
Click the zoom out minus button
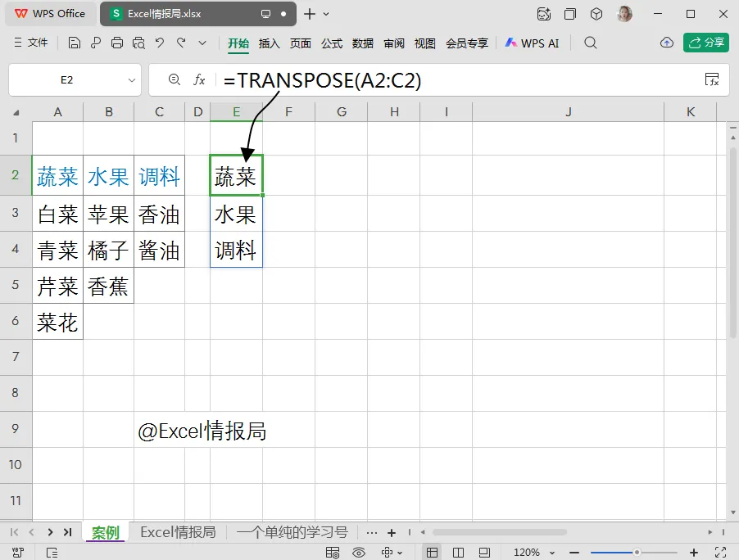[x=574, y=552]
